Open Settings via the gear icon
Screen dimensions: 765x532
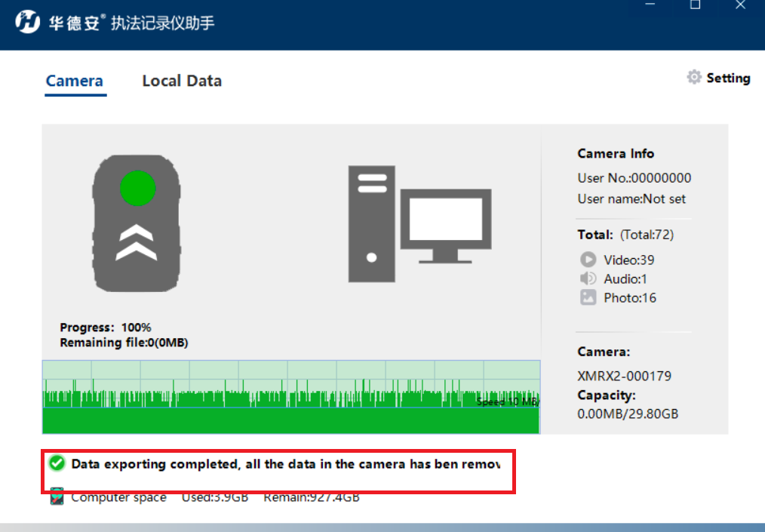click(694, 78)
